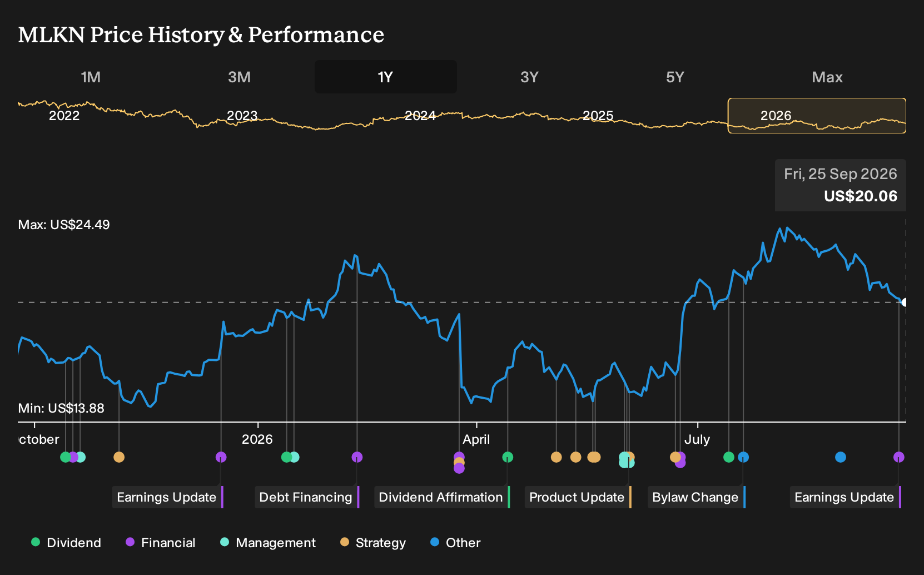The height and width of the screenshot is (575, 924).
Task: Click the 'US$20.06' tooltip price
Action: (861, 196)
